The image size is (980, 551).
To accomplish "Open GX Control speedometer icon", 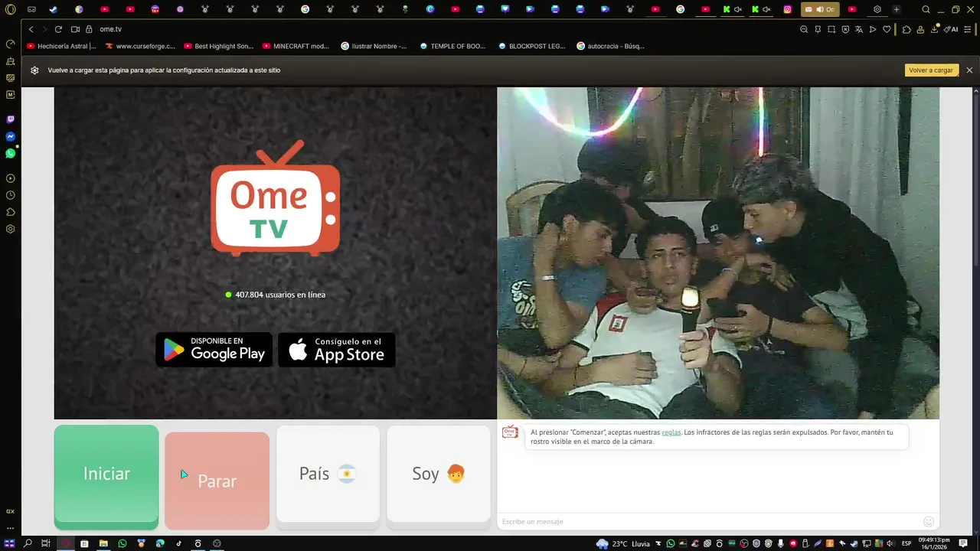I will [x=10, y=44].
